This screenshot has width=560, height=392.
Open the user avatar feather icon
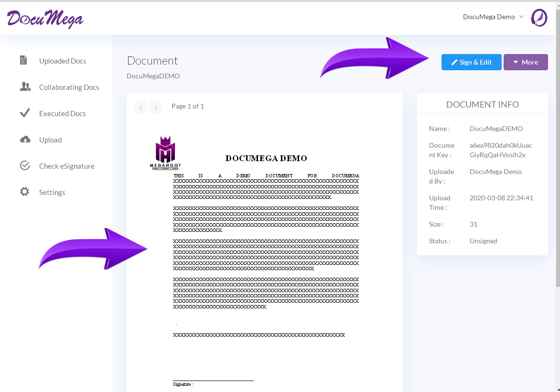(539, 18)
